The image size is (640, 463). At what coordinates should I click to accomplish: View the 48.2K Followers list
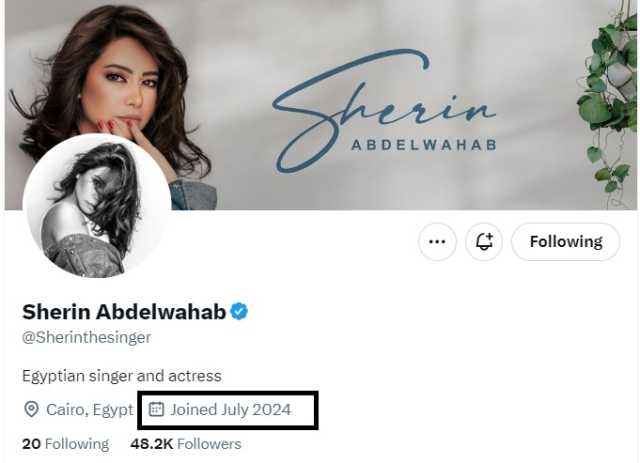(186, 444)
